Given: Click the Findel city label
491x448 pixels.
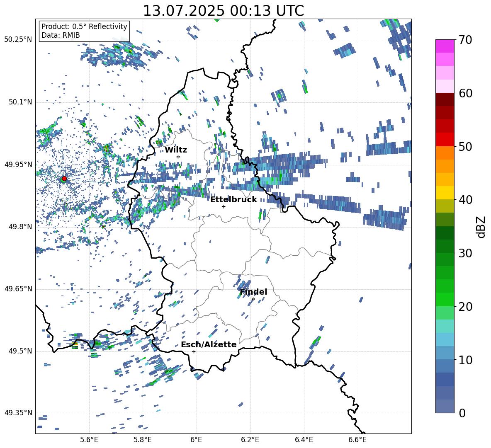Looking at the screenshot, I should [253, 292].
